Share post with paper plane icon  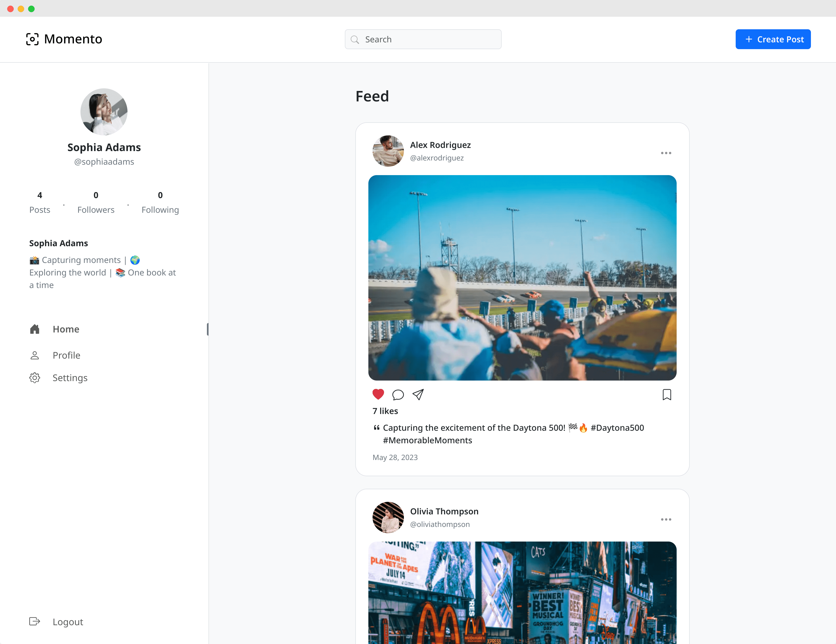pyautogui.click(x=418, y=394)
